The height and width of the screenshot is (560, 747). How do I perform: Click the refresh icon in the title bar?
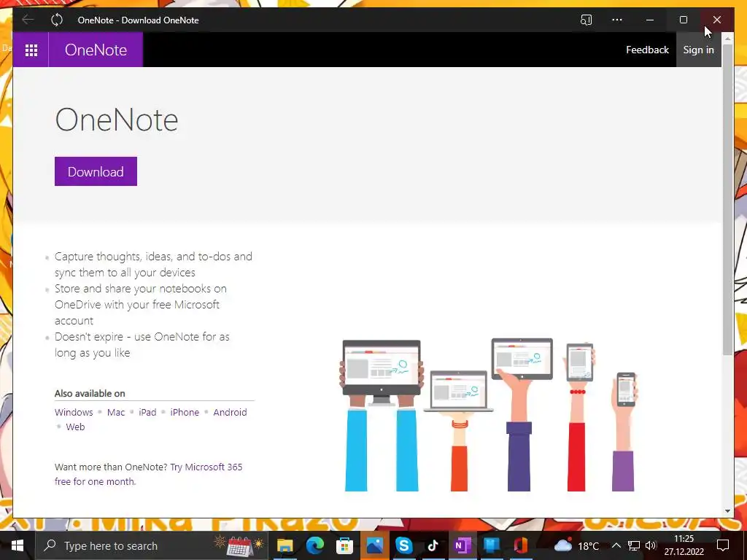pos(57,20)
